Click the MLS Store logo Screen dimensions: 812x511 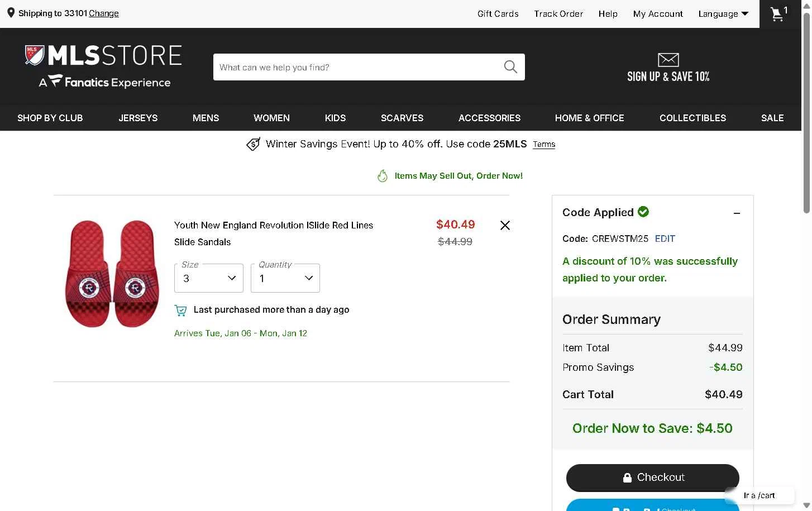104,66
